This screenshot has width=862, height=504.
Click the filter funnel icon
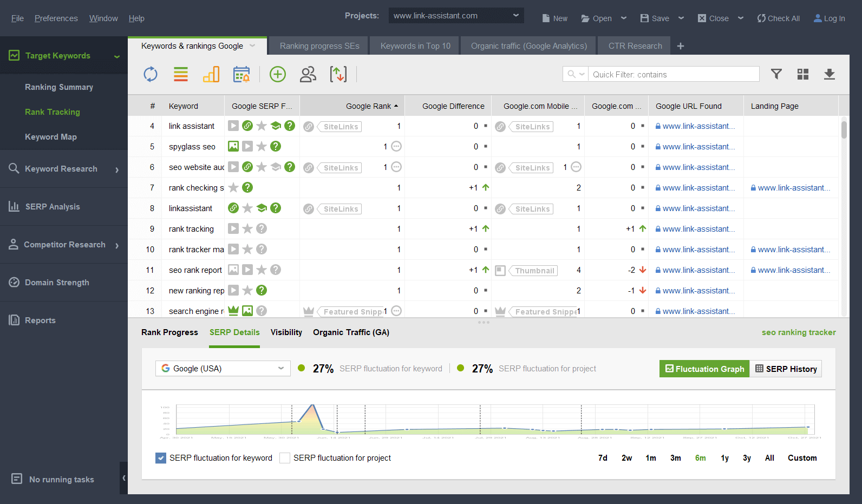776,74
